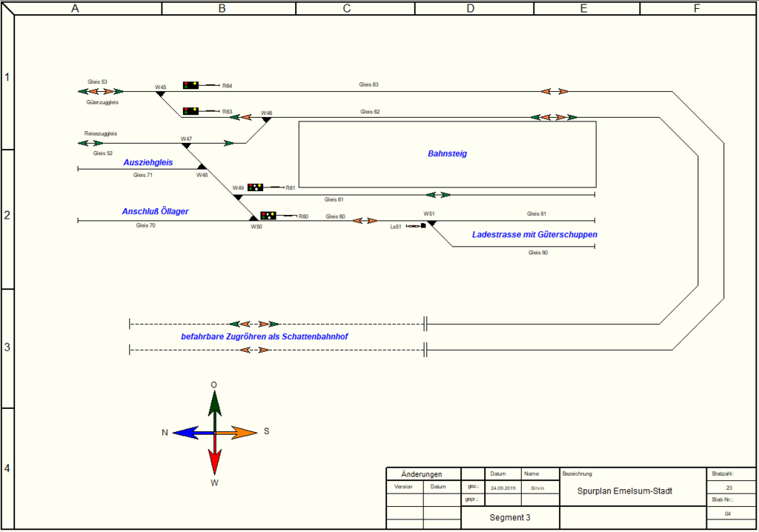Click turnout W50 triangle marker
The height and width of the screenshot is (532, 759).
point(254,218)
